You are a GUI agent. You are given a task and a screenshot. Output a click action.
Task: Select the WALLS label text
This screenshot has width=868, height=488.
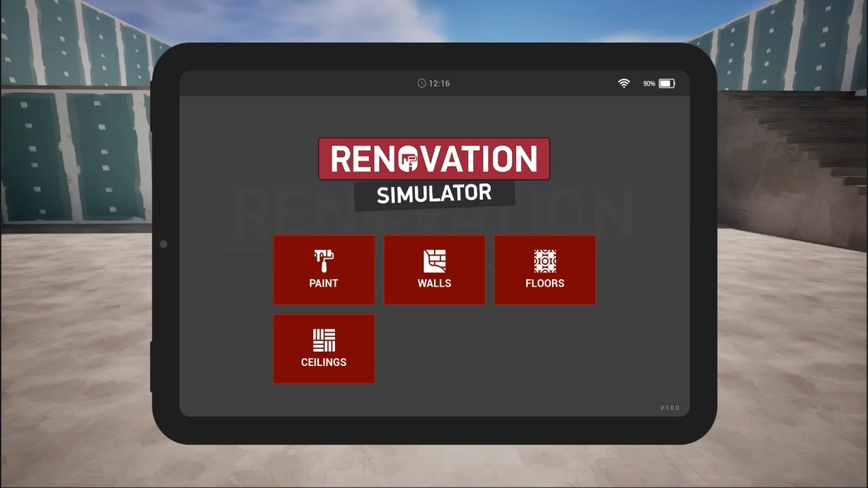click(435, 283)
